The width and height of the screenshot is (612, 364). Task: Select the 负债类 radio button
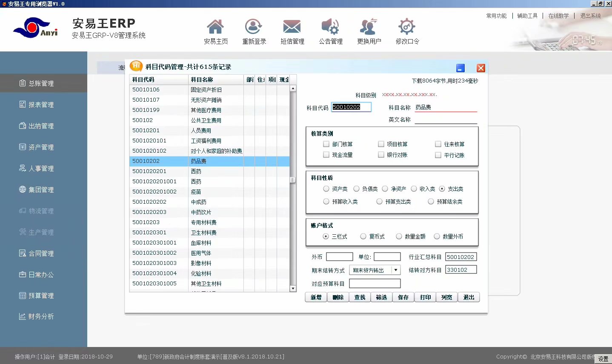pos(356,189)
